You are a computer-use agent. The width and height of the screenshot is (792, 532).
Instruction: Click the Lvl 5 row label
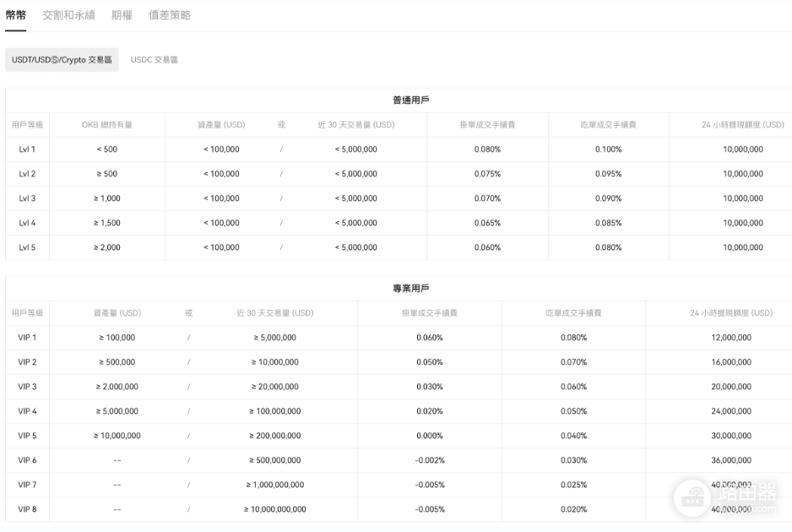[27, 247]
